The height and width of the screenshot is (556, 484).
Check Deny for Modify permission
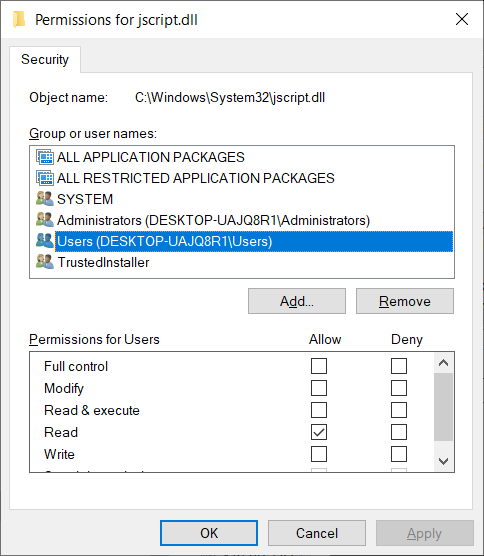(x=399, y=388)
